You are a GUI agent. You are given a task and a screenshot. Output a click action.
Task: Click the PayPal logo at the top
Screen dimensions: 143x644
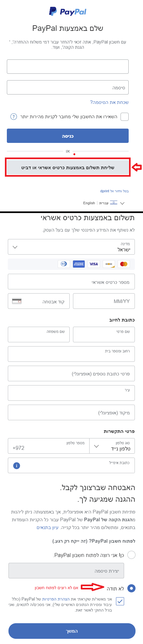[x=68, y=12]
